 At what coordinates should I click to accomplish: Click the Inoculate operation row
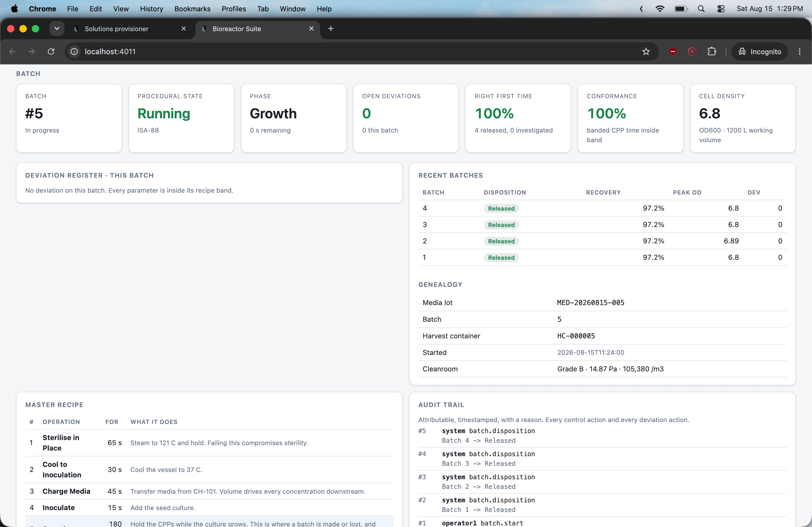[x=209, y=508]
